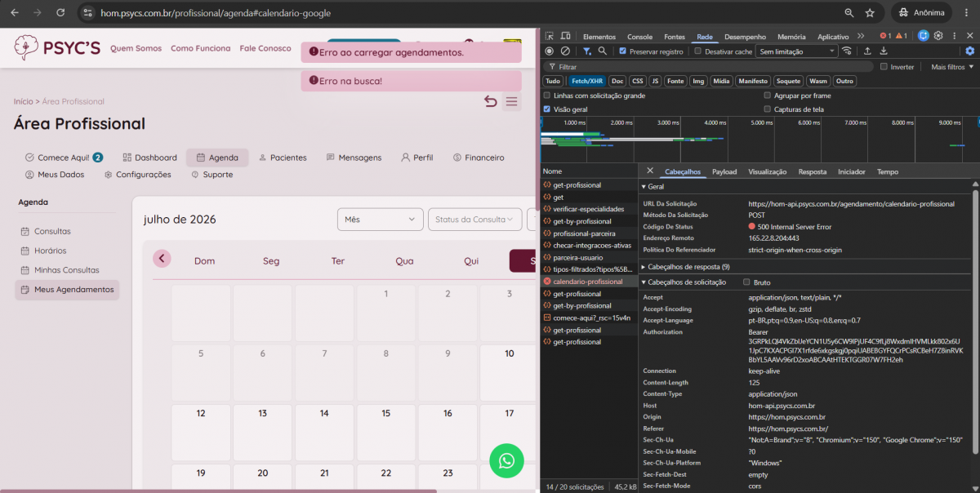
Task: Enable Linhas com solicitação grande
Action: click(x=547, y=95)
